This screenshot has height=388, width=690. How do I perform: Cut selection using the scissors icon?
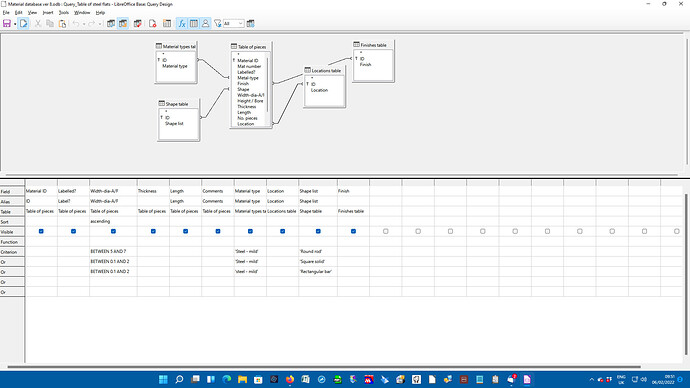38,23
